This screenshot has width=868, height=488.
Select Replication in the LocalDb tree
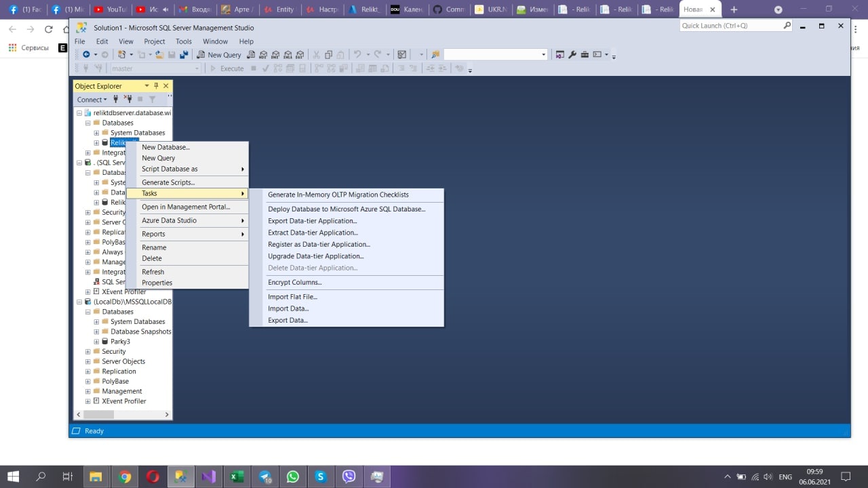(119, 371)
